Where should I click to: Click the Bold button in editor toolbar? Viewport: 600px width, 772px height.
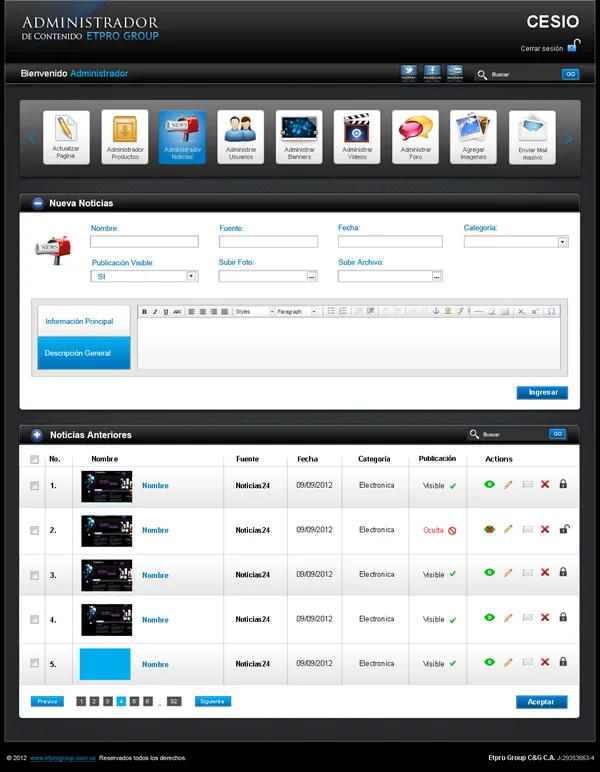pos(144,312)
